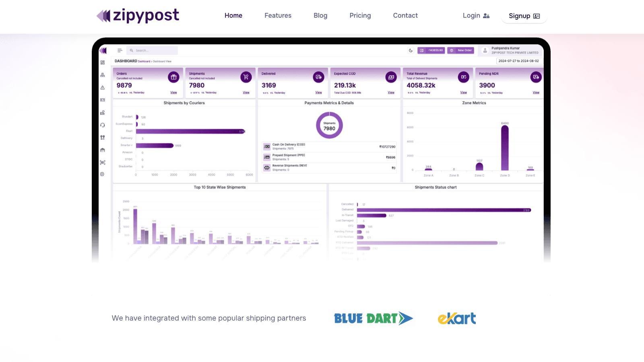Click the location pins routing icon in the sidebar
Image resolution: width=644 pixels, height=362 pixels.
[102, 138]
